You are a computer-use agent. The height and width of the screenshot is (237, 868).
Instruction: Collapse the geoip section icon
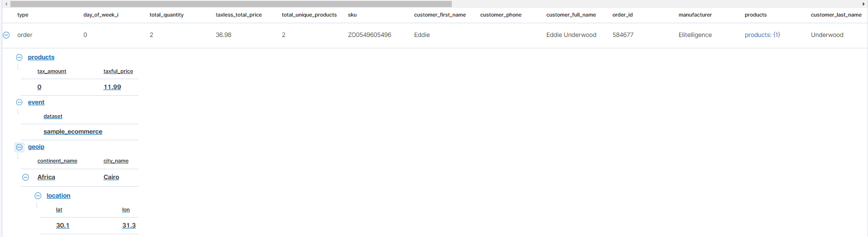(x=19, y=147)
